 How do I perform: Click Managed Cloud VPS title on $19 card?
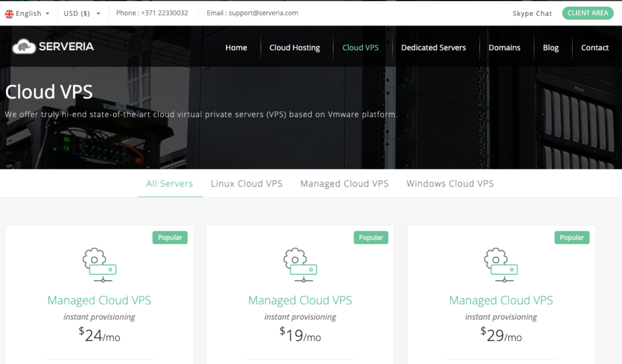click(300, 300)
